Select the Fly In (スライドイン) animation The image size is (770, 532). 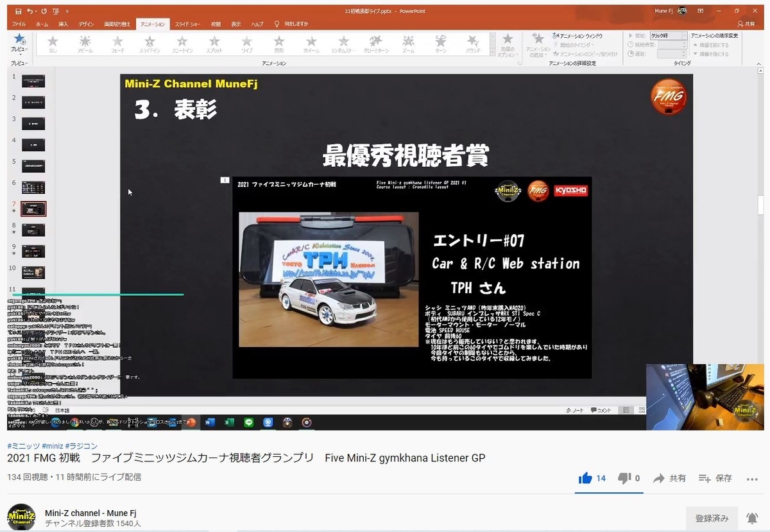point(150,44)
